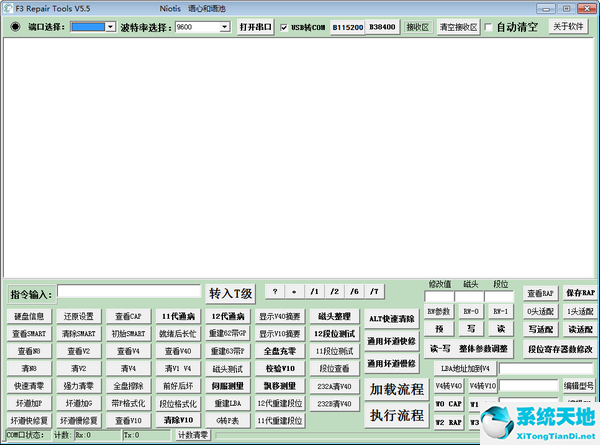Expand the 波特率选择 baud rate dropdown

click(x=225, y=27)
